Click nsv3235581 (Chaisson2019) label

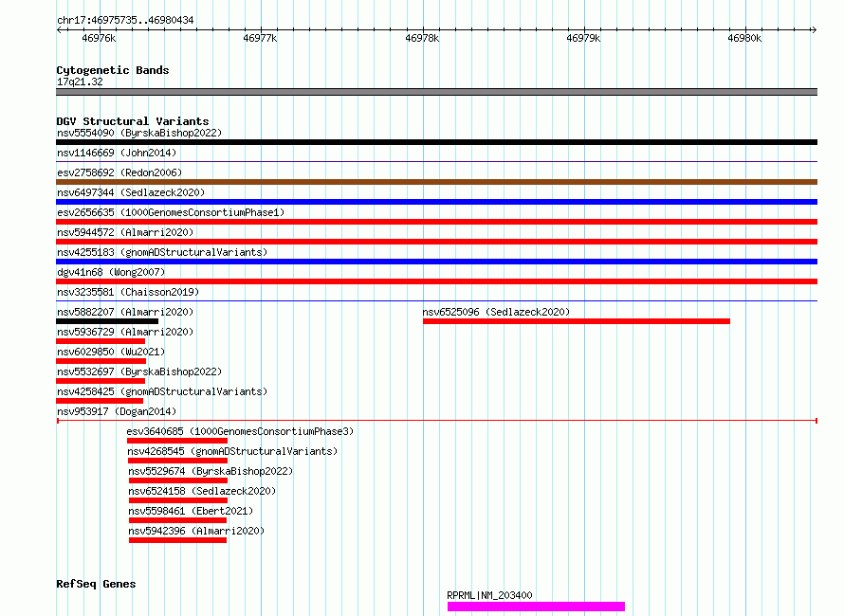tap(128, 292)
